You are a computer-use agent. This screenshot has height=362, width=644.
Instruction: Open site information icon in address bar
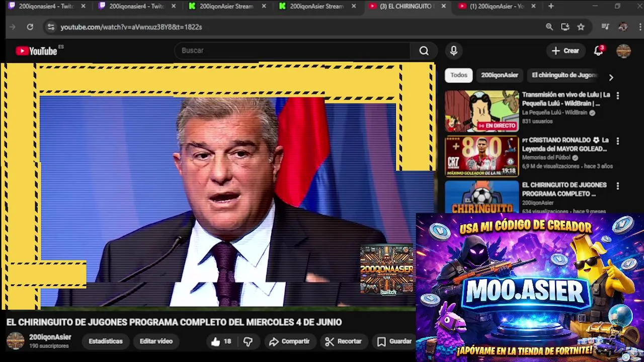point(51,27)
